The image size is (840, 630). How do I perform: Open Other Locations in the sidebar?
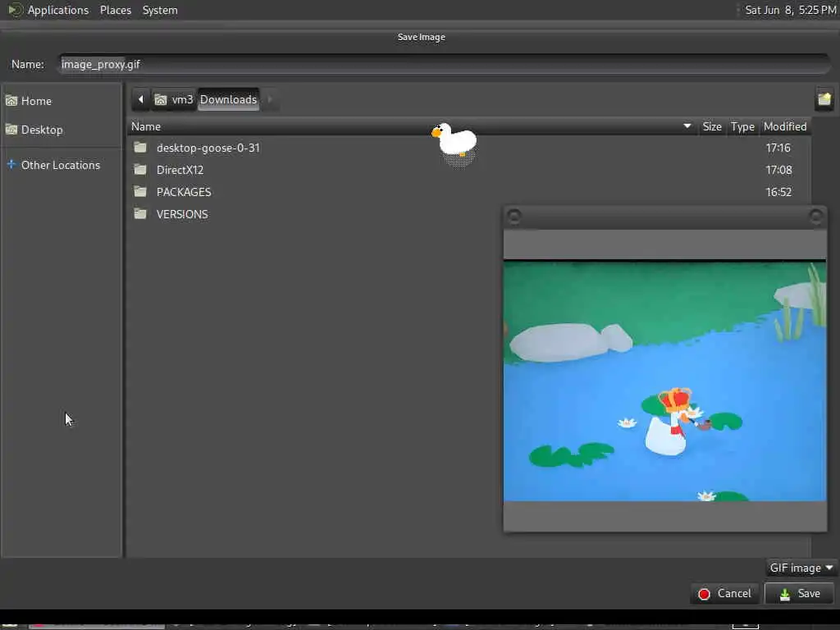pos(61,165)
